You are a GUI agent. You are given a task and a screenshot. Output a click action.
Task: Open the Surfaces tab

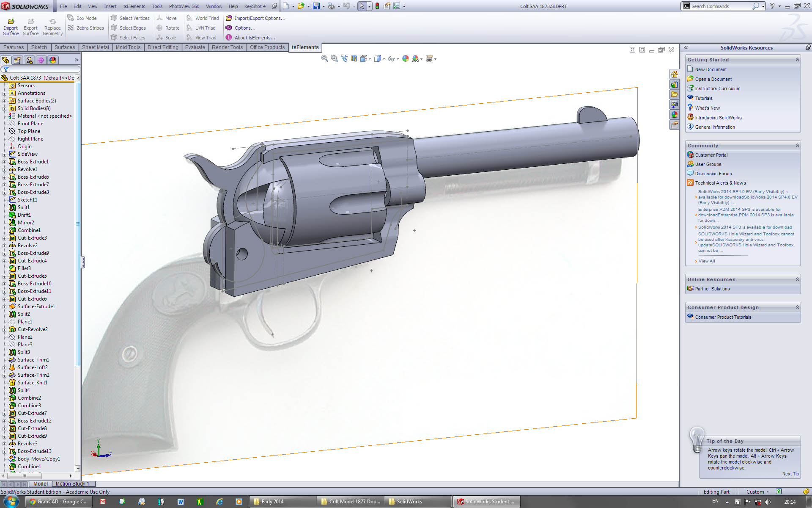(65, 47)
